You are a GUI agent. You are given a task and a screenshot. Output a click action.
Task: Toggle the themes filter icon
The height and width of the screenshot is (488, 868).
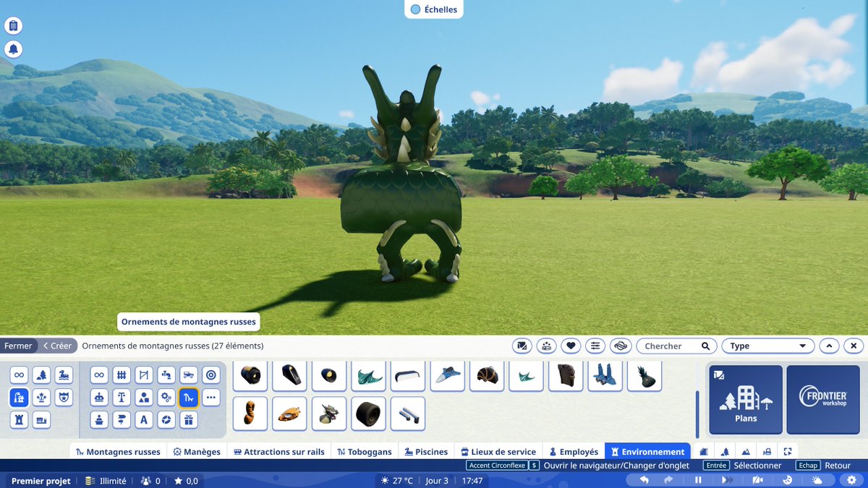pos(547,346)
